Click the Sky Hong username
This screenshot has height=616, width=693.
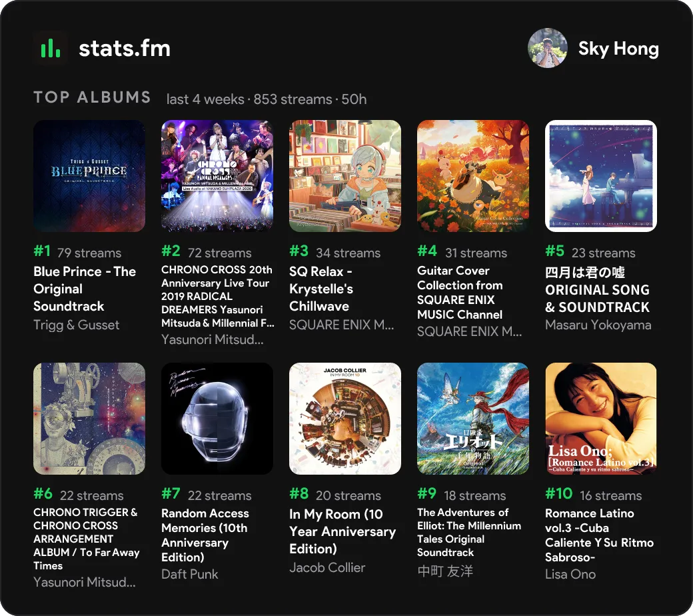618,49
